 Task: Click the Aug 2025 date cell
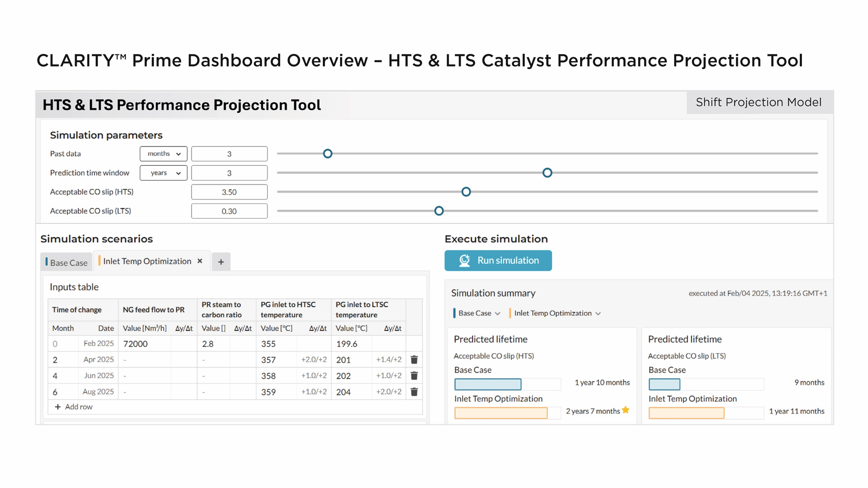tap(98, 392)
